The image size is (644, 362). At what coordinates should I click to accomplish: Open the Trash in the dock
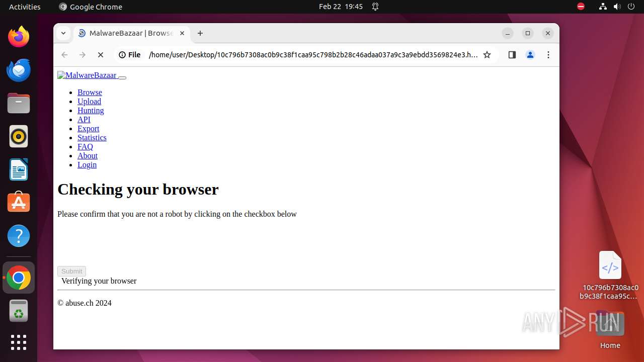19,311
